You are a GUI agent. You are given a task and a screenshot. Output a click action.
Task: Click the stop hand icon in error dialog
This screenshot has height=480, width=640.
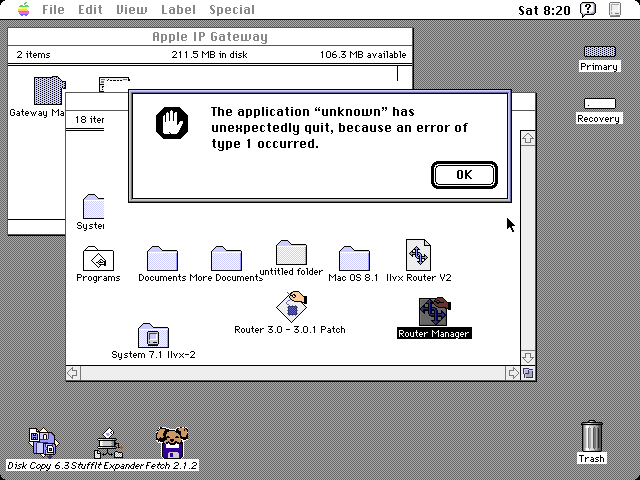(172, 123)
